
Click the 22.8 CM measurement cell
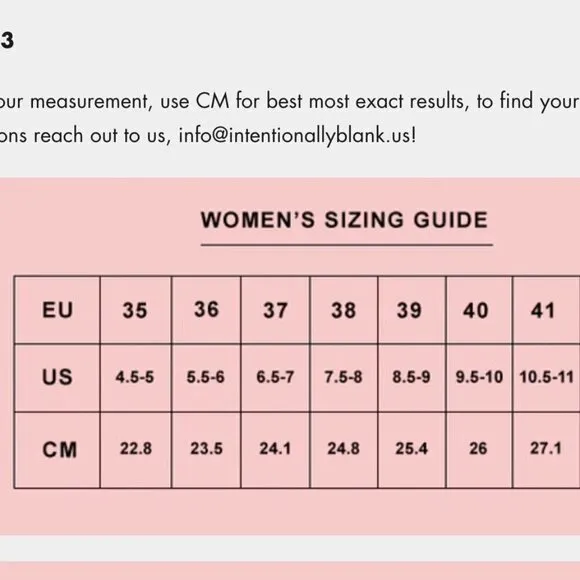pyautogui.click(x=135, y=450)
